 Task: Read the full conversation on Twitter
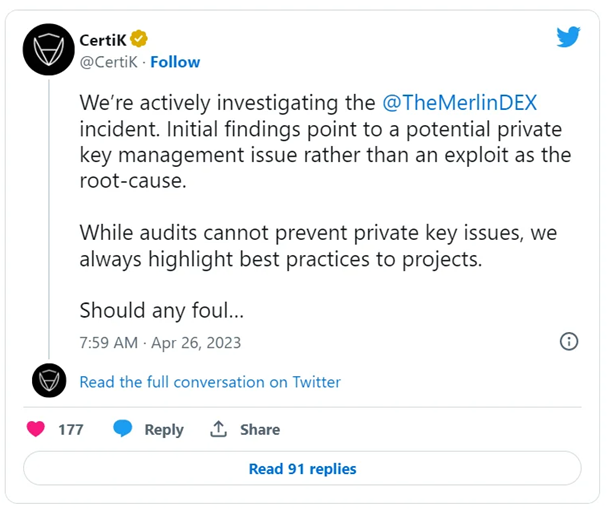tap(210, 382)
